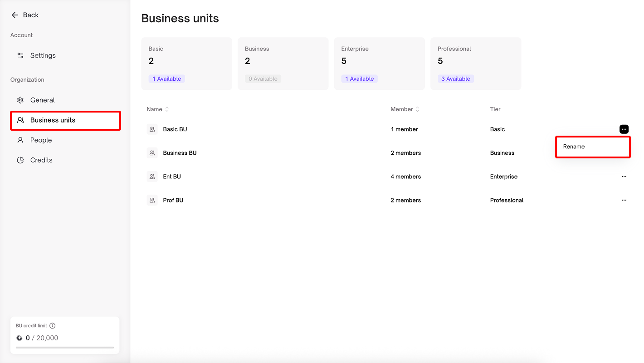Click the Basic BU row name
This screenshot has width=644, height=363.
pyautogui.click(x=175, y=129)
